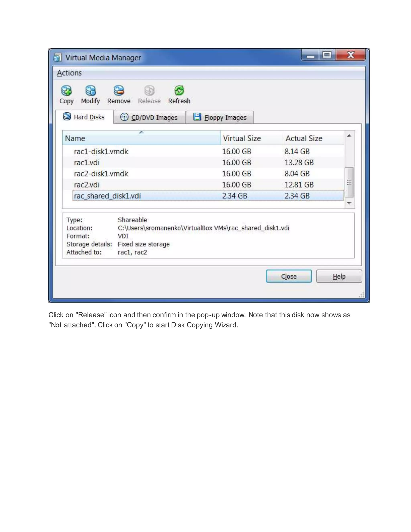Sort by the Actual Size column header

314,138
